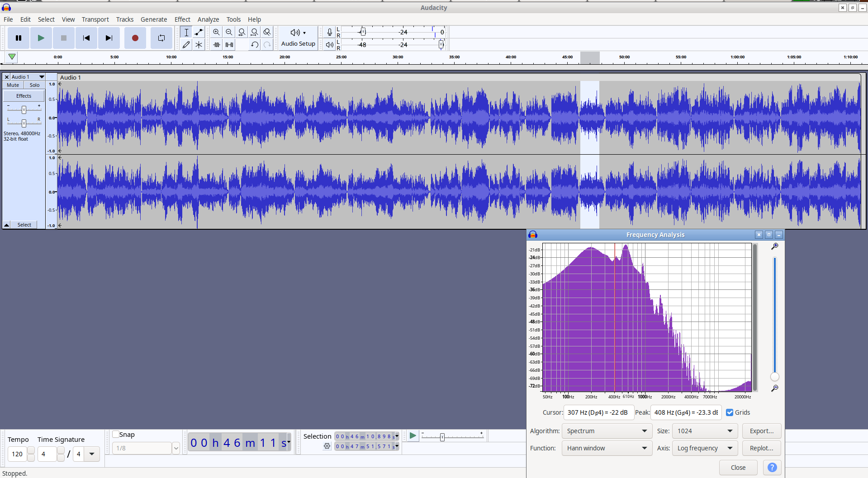Screen dimensions: 868x478
Task: Click the Zoom Toggle icon
Action: point(267,32)
